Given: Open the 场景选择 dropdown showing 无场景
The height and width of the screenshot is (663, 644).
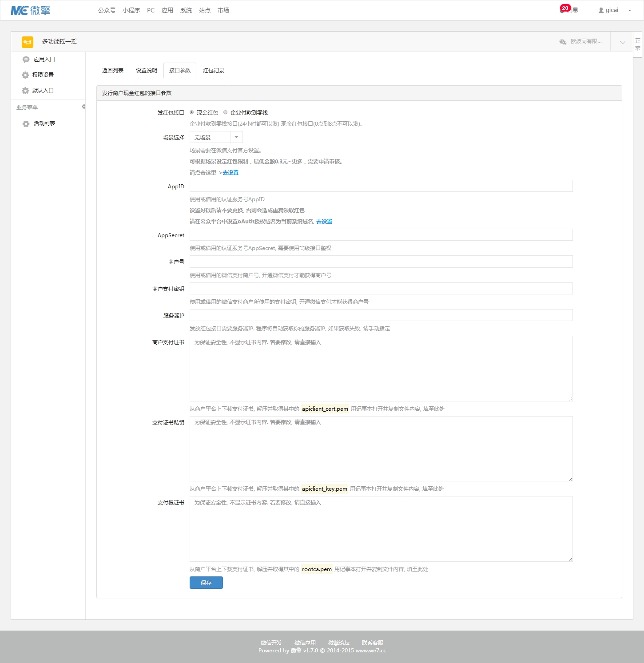Looking at the screenshot, I should [216, 137].
